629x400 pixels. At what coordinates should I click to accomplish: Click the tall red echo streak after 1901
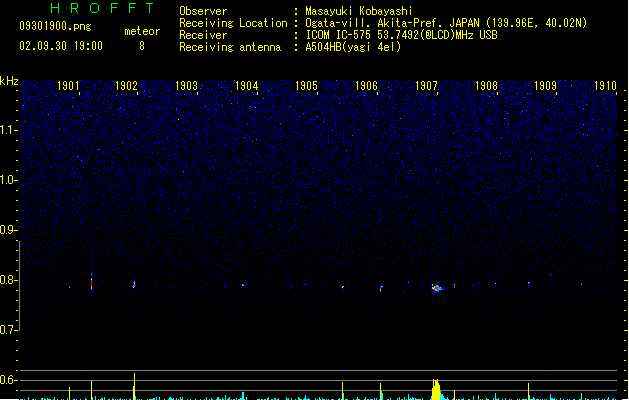(x=91, y=282)
